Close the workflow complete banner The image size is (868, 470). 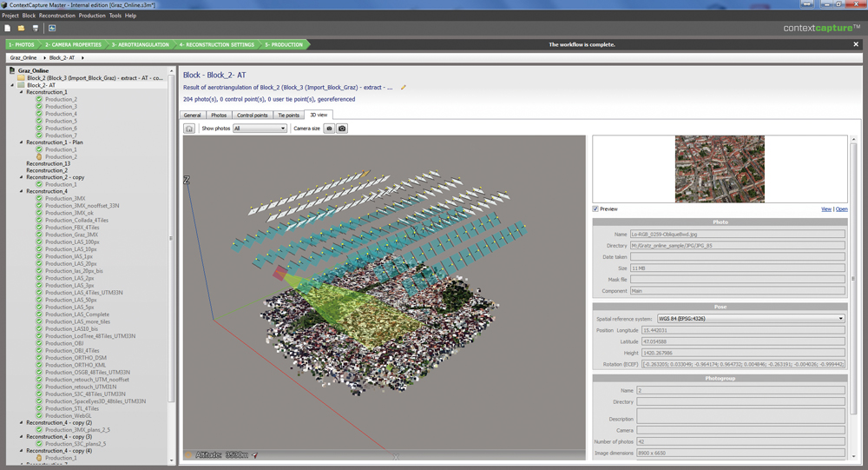point(856,44)
